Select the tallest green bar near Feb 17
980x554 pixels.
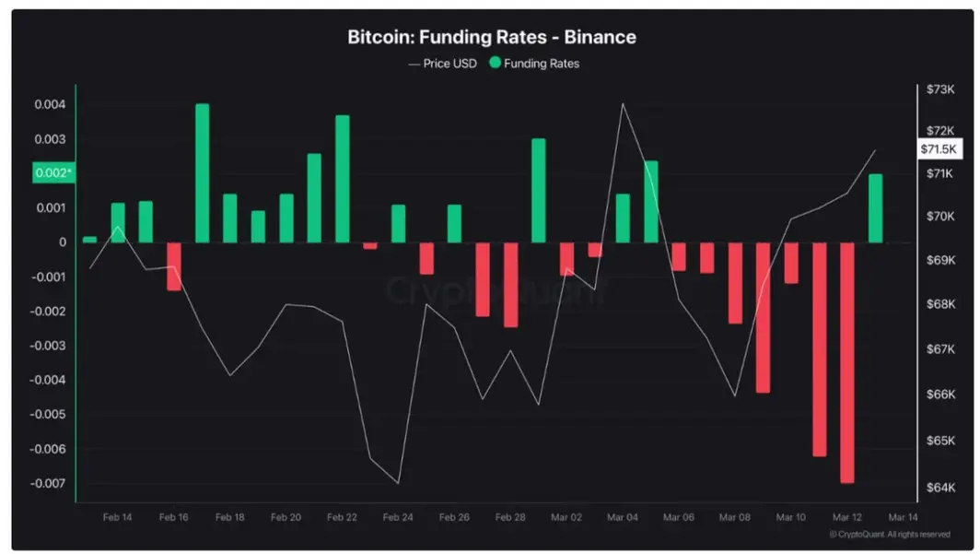point(202,173)
